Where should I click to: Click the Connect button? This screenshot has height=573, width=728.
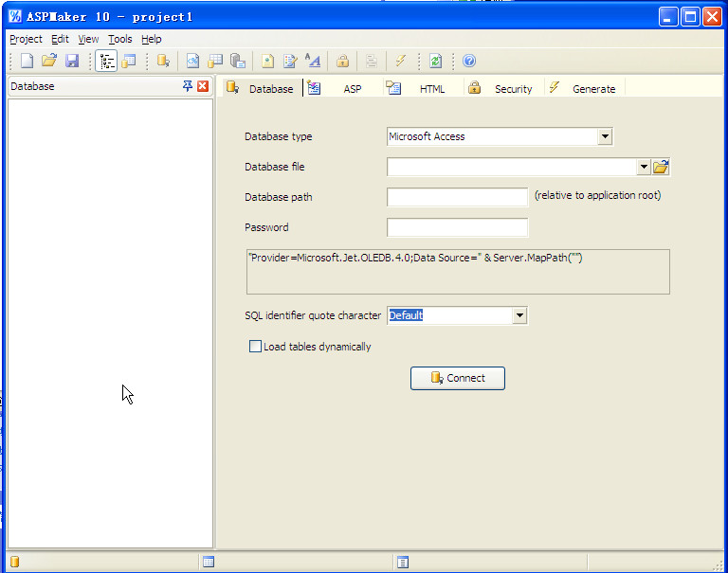coord(457,378)
